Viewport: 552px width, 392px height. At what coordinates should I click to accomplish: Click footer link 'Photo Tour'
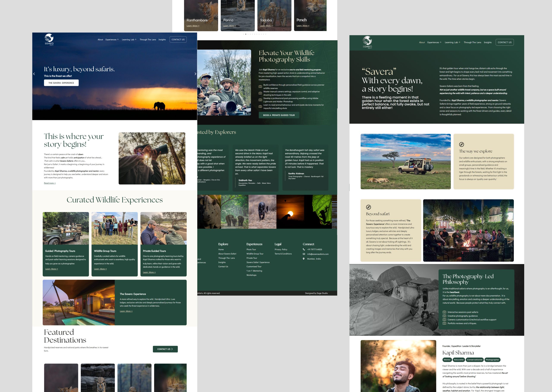tap(251, 249)
